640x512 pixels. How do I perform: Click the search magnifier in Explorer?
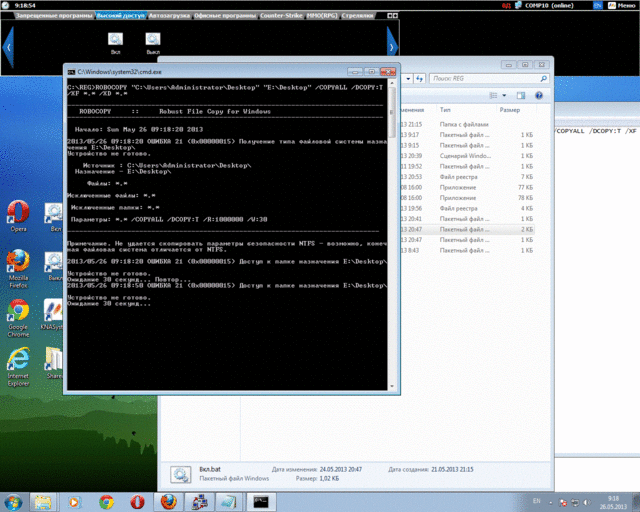click(543, 78)
